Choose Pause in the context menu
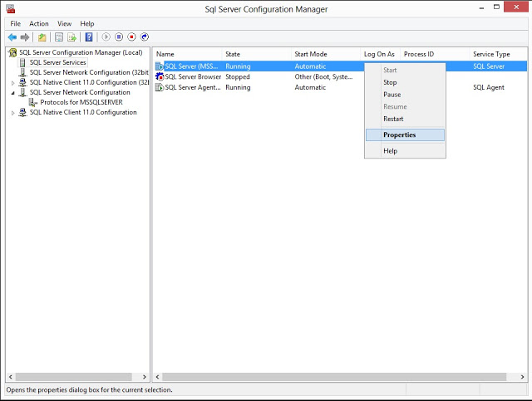 [x=405, y=95]
